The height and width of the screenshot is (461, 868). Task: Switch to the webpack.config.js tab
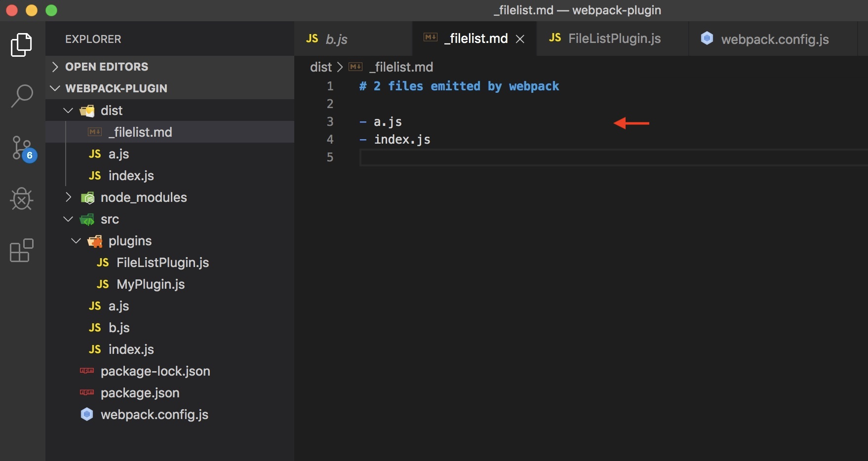coord(775,39)
